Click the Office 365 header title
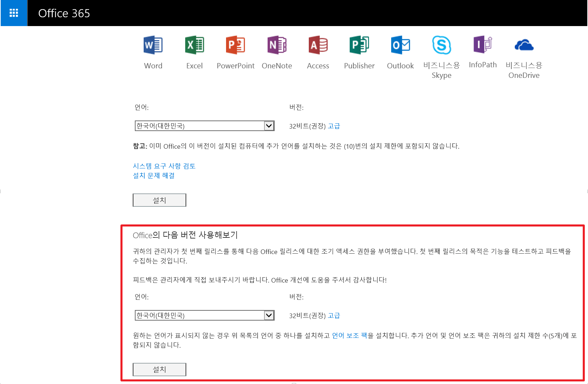 (64, 13)
